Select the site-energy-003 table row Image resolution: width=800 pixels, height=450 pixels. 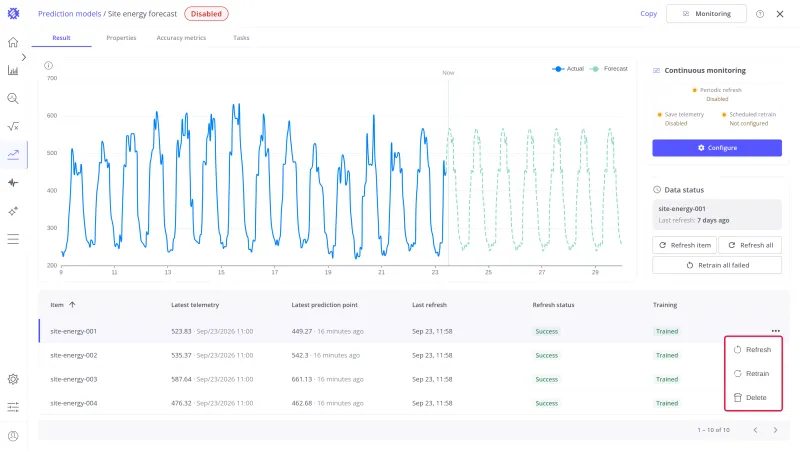tap(412, 379)
